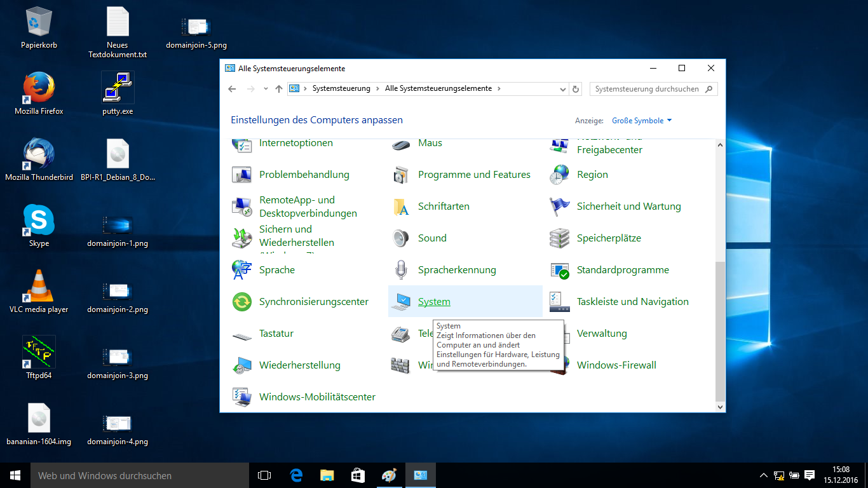868x488 pixels.
Task: Click the Systemsteuerung durchsuchen search field
Action: 647,90
